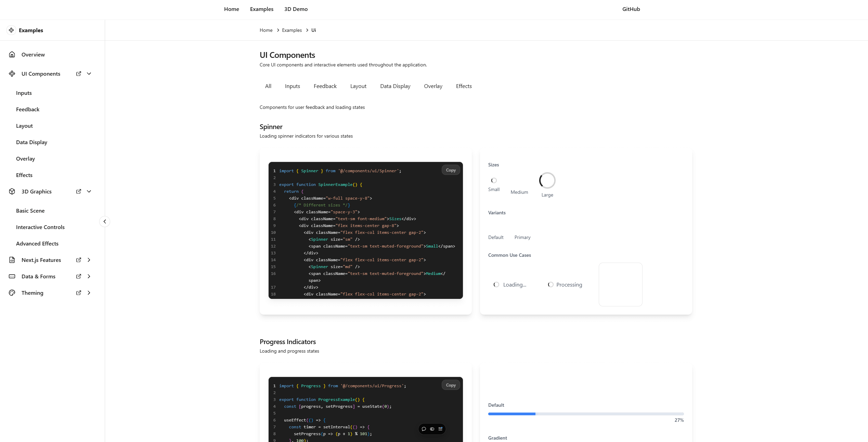The image size is (868, 442).
Task: Collapse the sidebar with the arrow button
Action: 104,221
